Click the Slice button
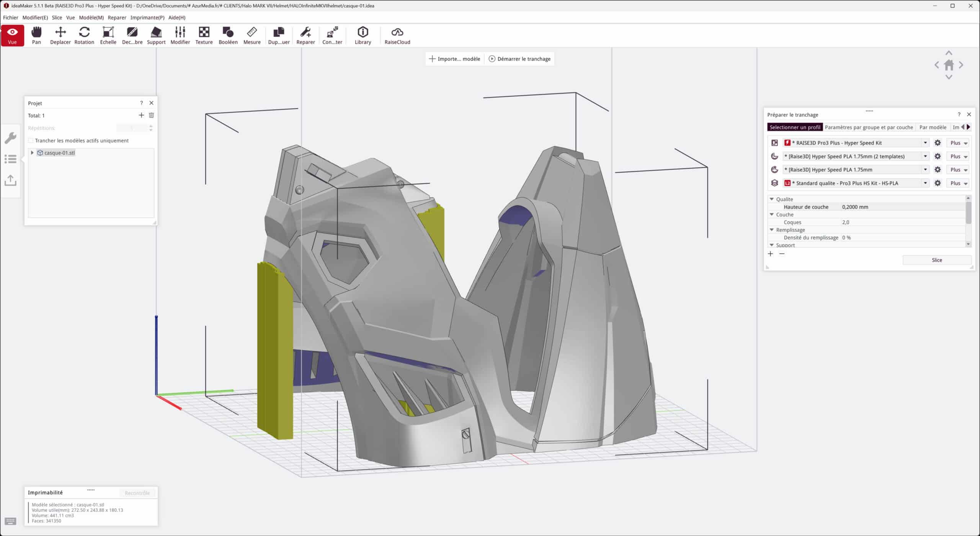The image size is (980, 536). [937, 260]
